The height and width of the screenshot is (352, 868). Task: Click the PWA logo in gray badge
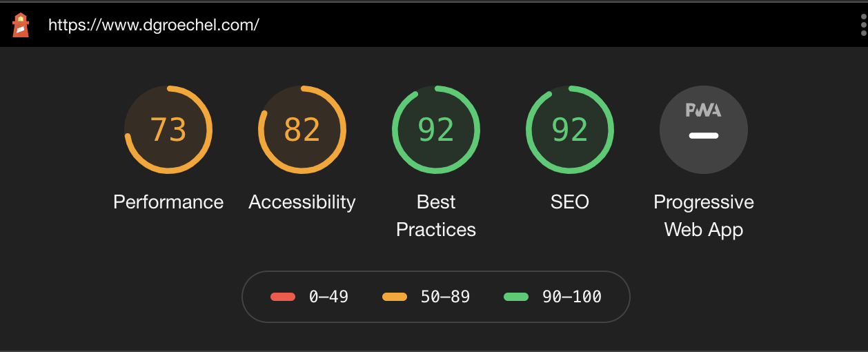point(703,110)
